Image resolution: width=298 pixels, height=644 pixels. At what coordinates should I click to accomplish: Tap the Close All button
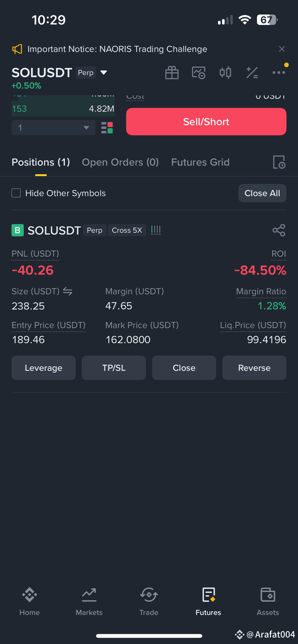(262, 193)
